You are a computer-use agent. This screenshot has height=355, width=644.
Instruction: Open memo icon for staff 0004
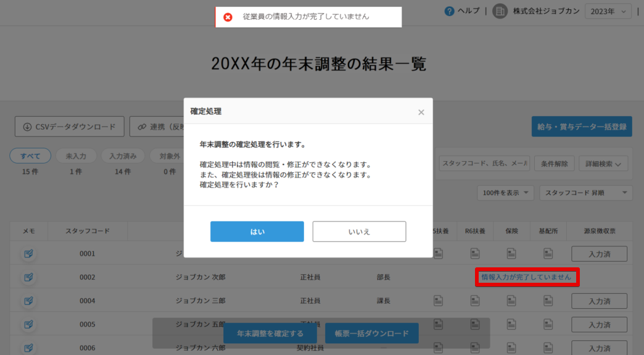(x=28, y=301)
